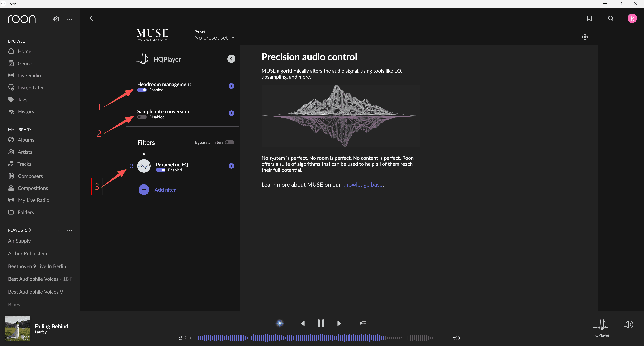Open Beethoven 9 Live In Berlin playlist
This screenshot has height=346, width=644.
click(x=37, y=266)
